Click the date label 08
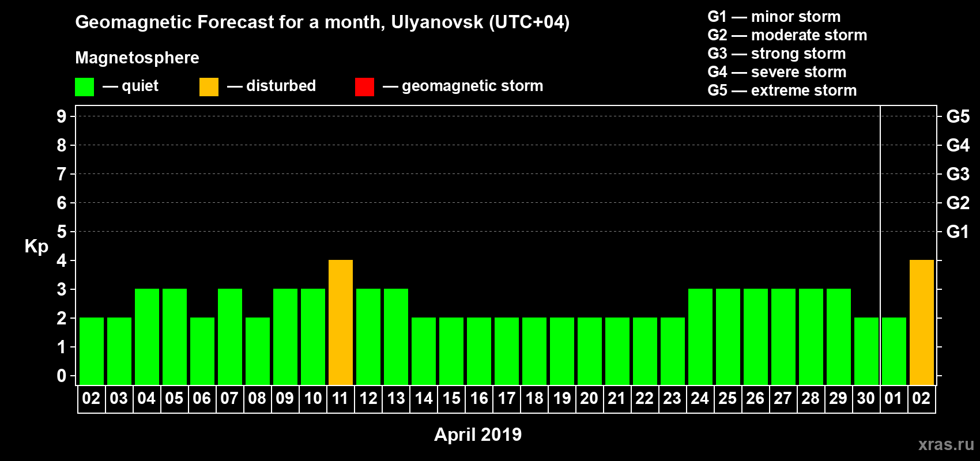This screenshot has width=980, height=461. coord(257,399)
